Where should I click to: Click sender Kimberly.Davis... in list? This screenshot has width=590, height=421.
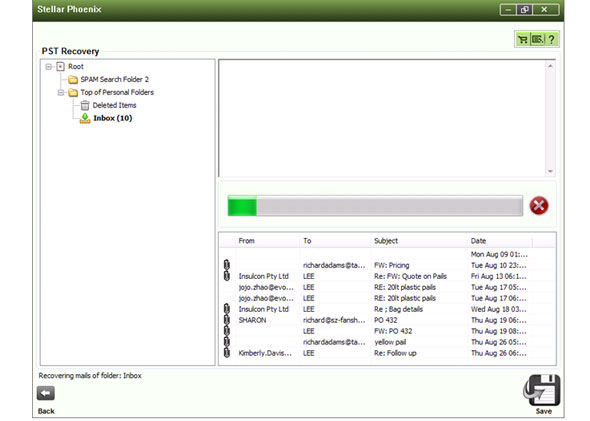coord(265,353)
